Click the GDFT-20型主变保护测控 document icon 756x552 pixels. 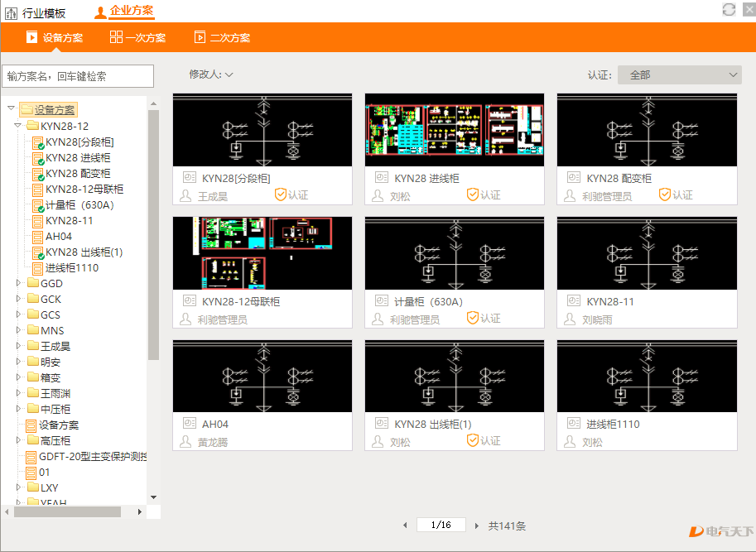(31, 457)
